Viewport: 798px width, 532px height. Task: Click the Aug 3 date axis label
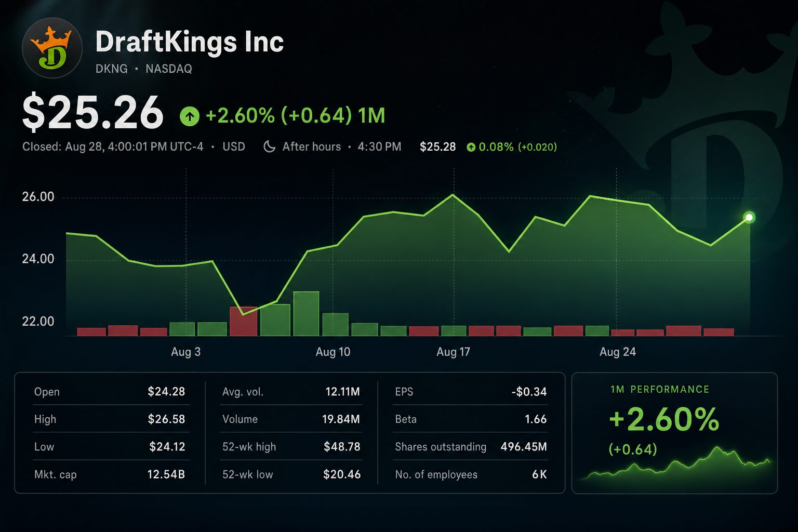pos(186,352)
